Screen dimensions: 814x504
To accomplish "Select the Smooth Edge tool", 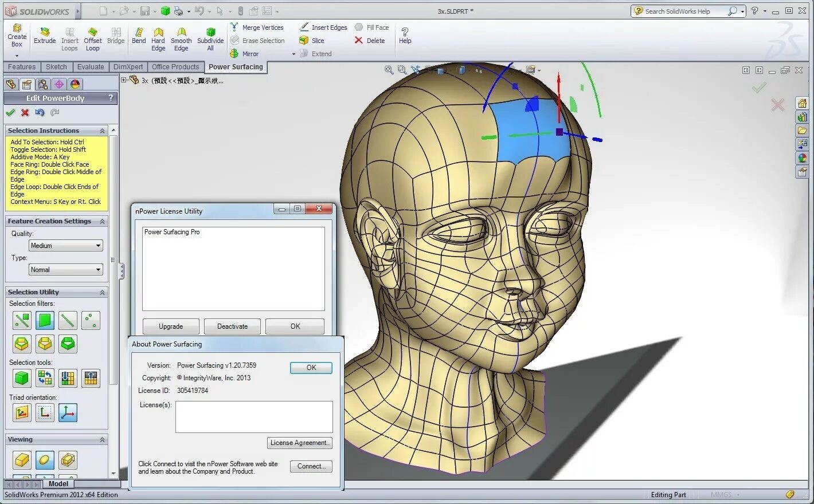I will (x=181, y=33).
